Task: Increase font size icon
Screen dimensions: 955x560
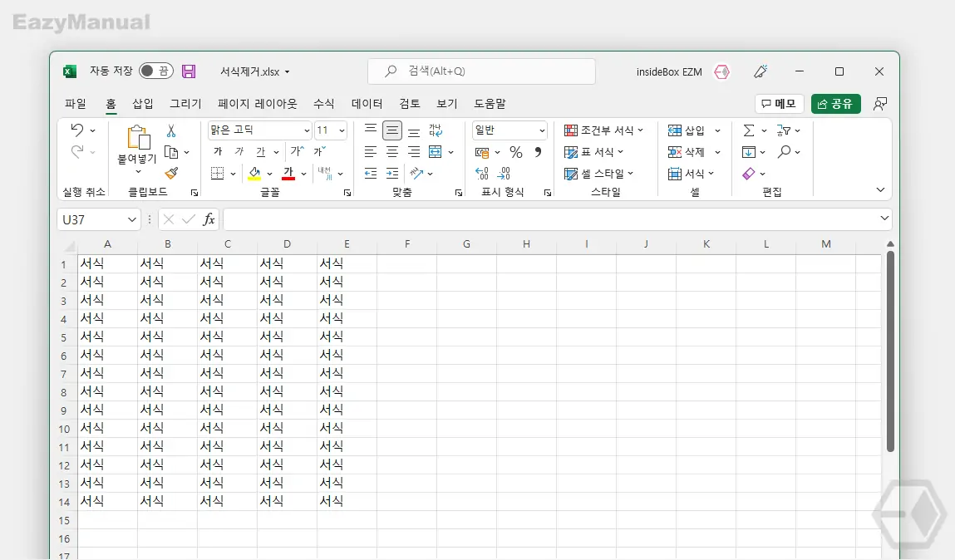Action: pyautogui.click(x=298, y=151)
